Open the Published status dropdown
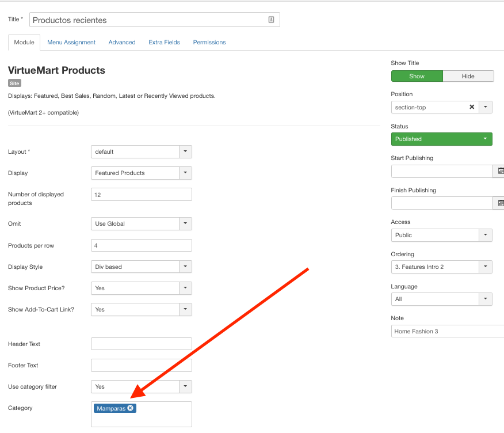Image resolution: width=504 pixels, height=433 pixels. click(441, 139)
